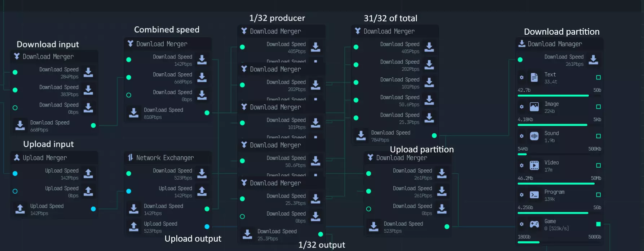The width and height of the screenshot is (644, 251).
Task: Click the Image picture icon in Download Manager
Action: point(534,107)
